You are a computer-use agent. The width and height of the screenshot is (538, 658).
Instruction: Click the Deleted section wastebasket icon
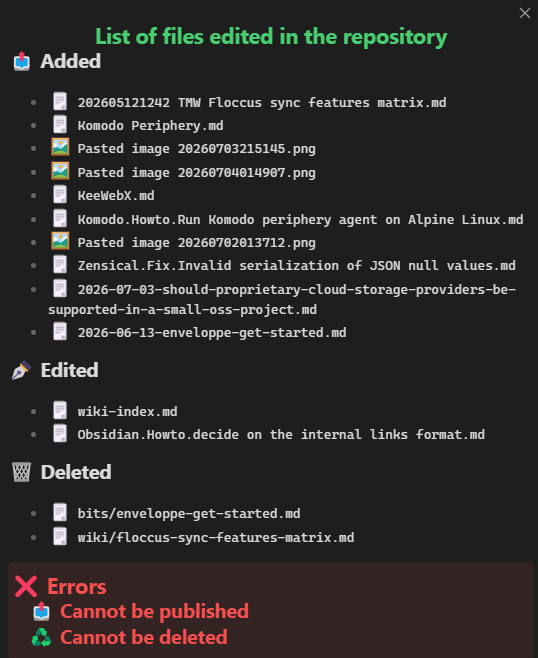pyautogui.click(x=22, y=472)
